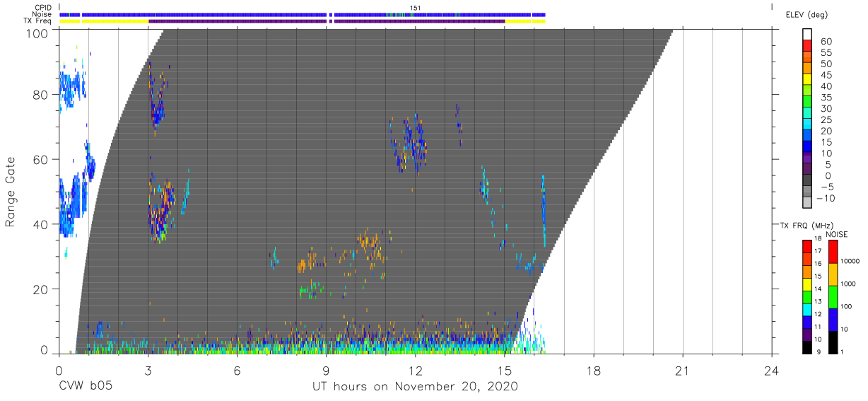The image size is (868, 401).
Task: Click the 'ELEV (deg)' legend title
Action: click(807, 14)
